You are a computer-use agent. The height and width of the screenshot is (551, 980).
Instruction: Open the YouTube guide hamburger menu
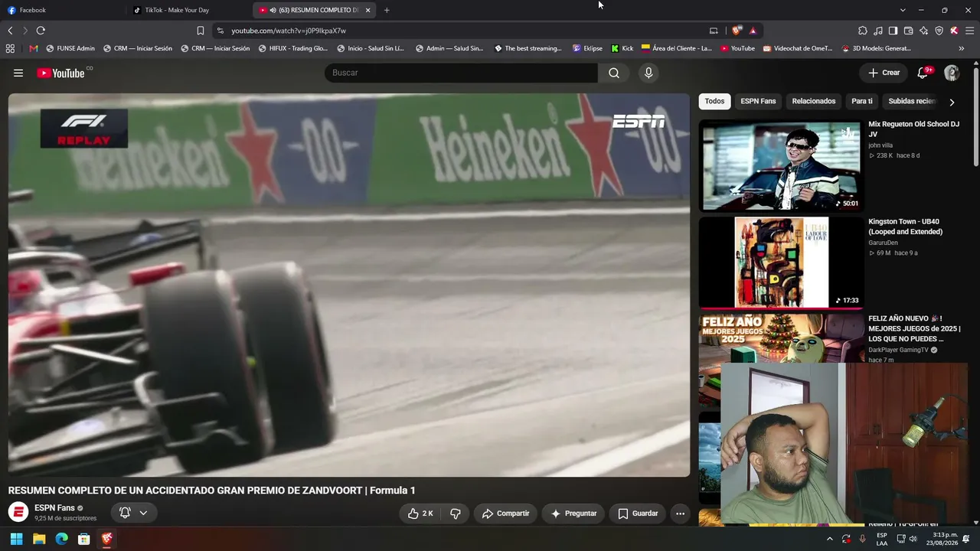pos(18,73)
